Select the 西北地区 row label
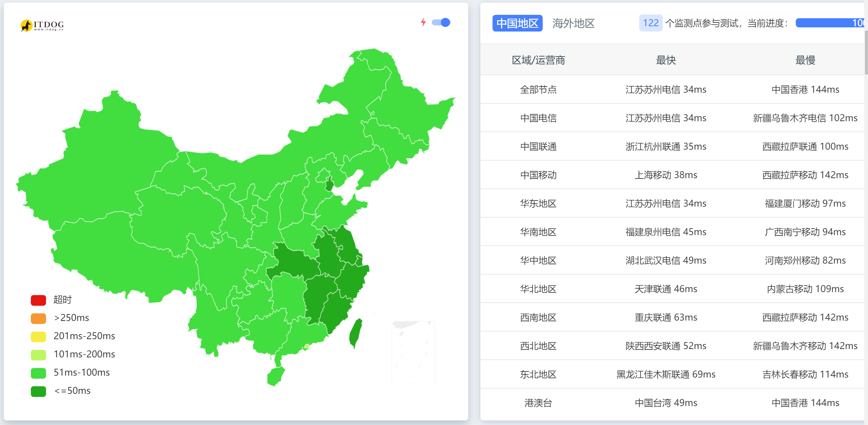Screen dimensions: 868x425 pyautogui.click(x=538, y=346)
